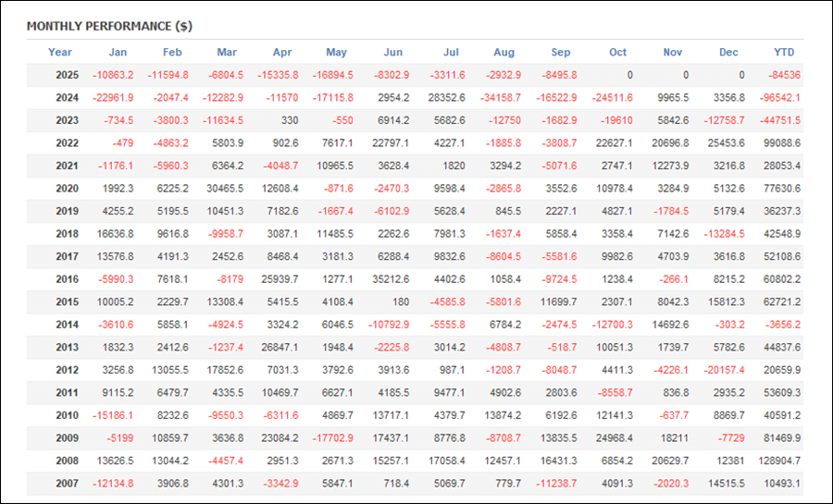Select the 2025 Oct cell showing 0
This screenshot has width=833, height=504.
pos(629,75)
